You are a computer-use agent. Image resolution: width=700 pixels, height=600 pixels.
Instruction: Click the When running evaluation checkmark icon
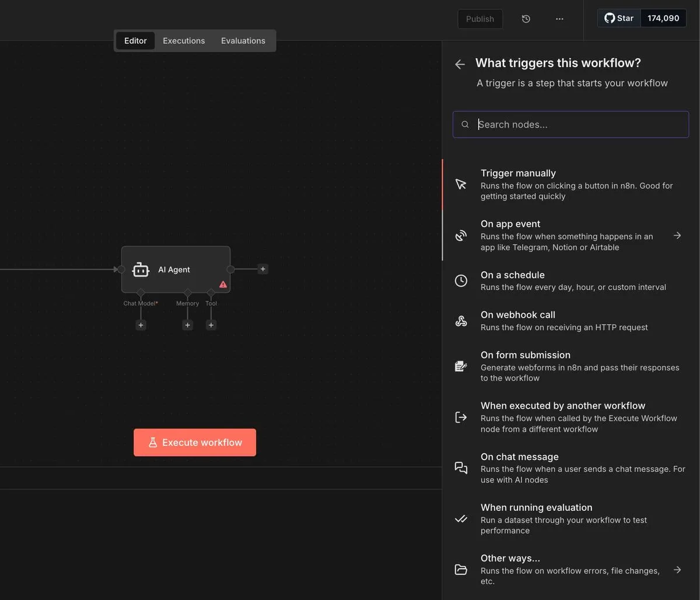click(x=461, y=519)
